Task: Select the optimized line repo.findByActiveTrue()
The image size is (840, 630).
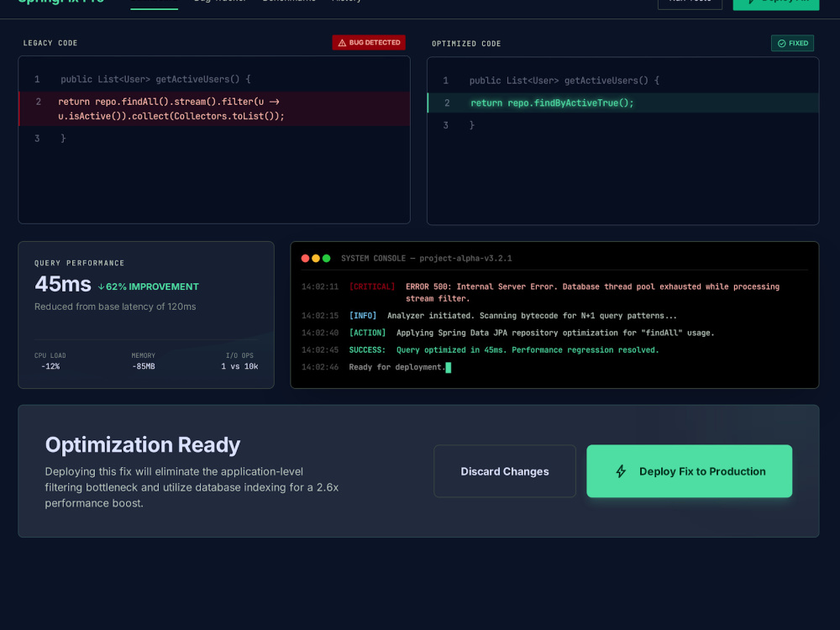Action: (623, 102)
